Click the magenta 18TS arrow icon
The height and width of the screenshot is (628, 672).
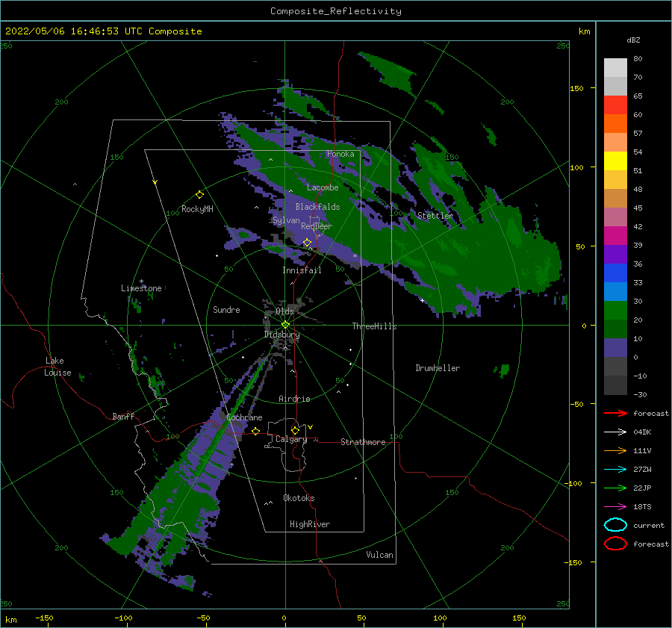click(615, 507)
